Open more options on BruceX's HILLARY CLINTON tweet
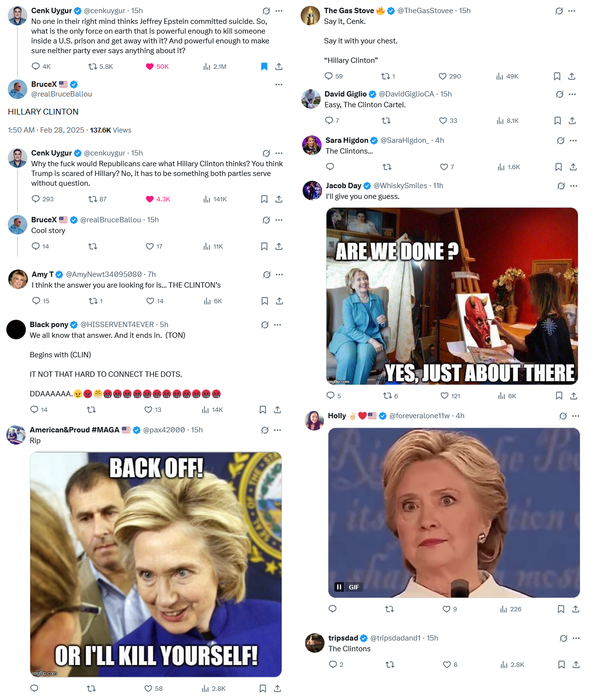The width and height of the screenshot is (594, 700). click(x=279, y=84)
